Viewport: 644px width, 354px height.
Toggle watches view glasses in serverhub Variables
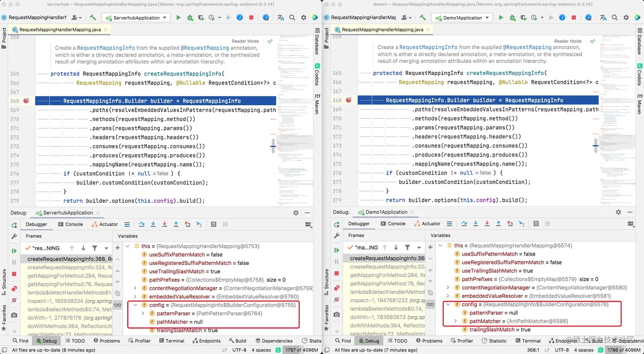point(118,305)
